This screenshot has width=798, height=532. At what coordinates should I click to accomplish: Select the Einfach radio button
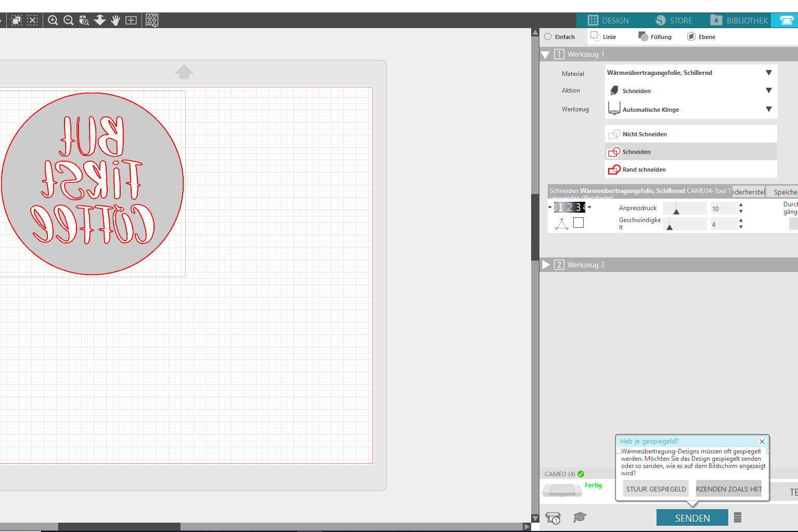point(548,37)
